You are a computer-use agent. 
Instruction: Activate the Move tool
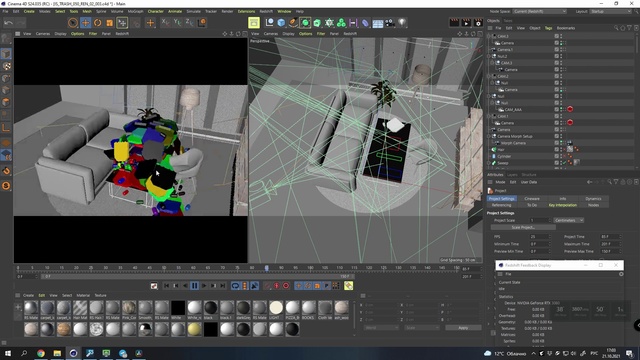coord(85,23)
